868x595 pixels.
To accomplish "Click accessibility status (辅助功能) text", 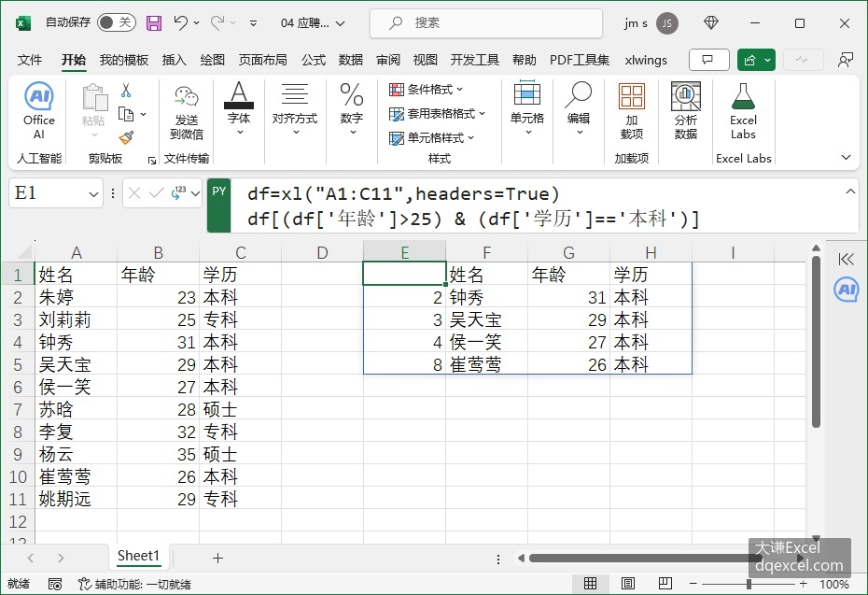I will click(135, 584).
